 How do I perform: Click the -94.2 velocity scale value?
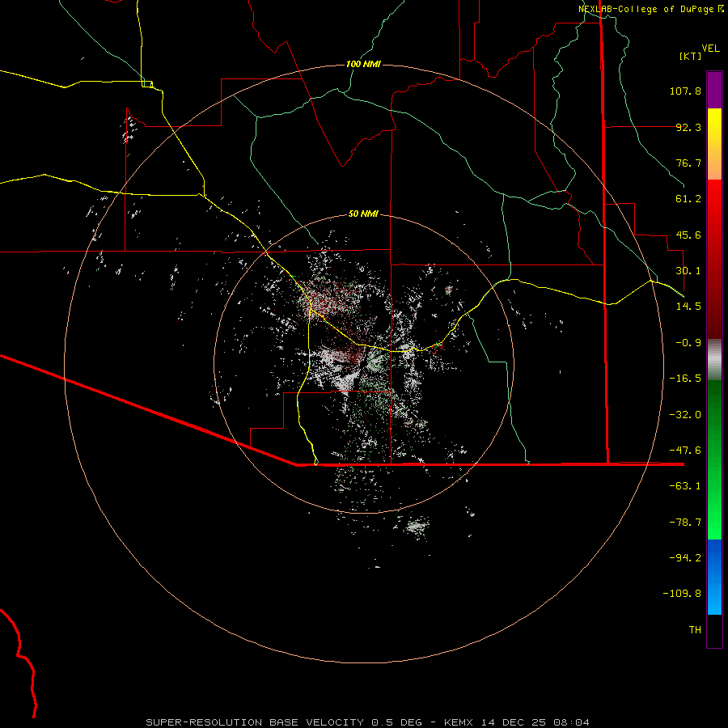685,558
